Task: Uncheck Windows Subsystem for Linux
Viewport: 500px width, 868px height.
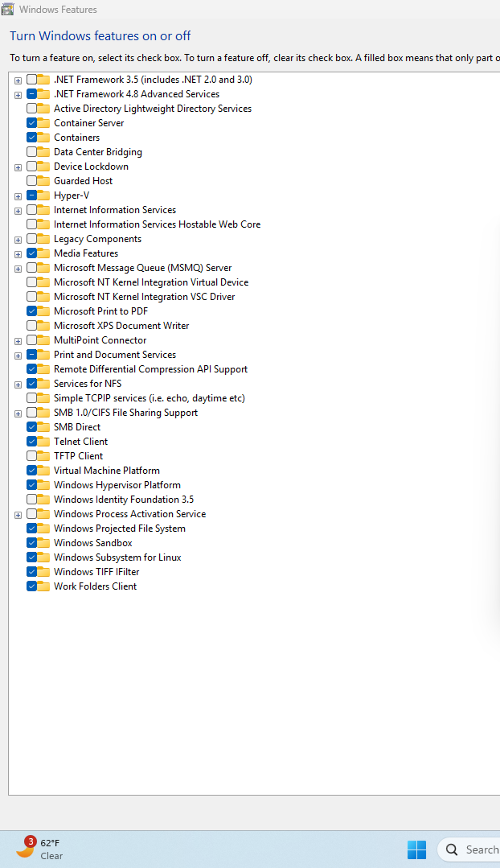Action: (31, 557)
